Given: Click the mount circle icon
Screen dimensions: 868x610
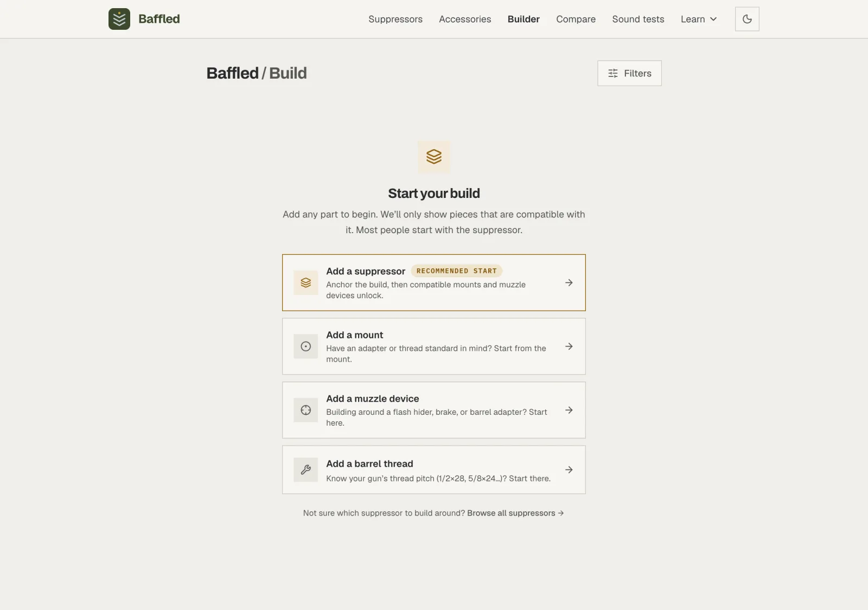Looking at the screenshot, I should coord(306,346).
